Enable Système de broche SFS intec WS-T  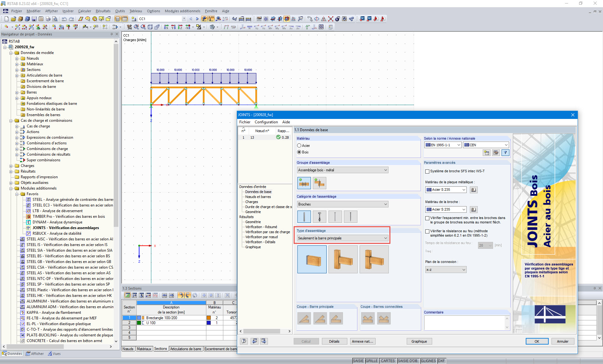click(x=427, y=171)
